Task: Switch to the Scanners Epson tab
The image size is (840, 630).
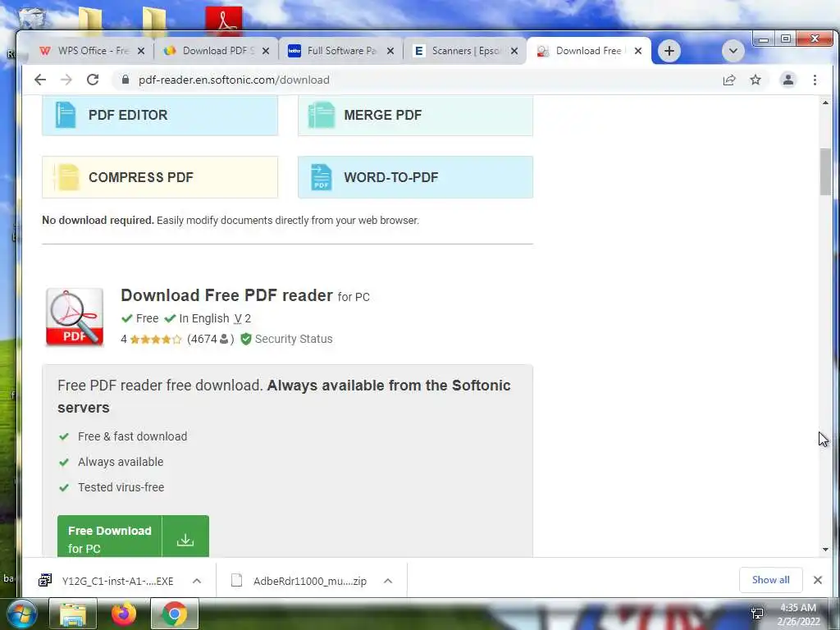Action: click(466, 51)
